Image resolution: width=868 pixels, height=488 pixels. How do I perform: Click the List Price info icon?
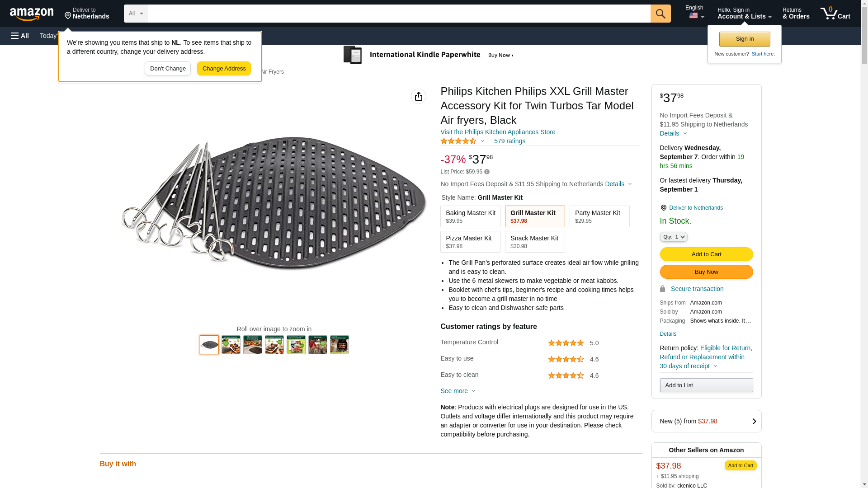[x=487, y=172]
